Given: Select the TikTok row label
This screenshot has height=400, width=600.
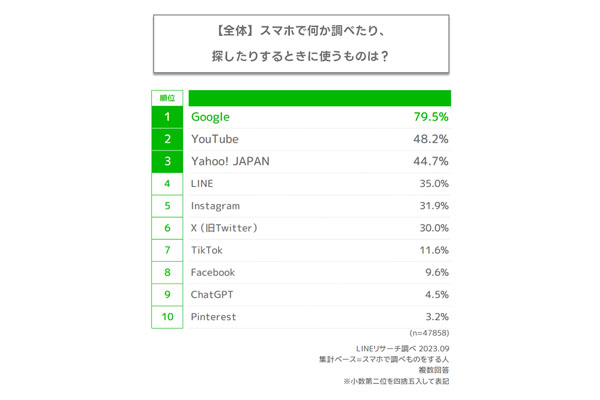Looking at the screenshot, I should [x=207, y=249].
